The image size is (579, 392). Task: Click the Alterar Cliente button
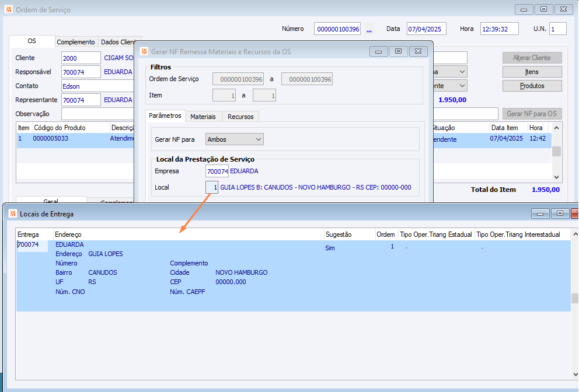point(532,58)
